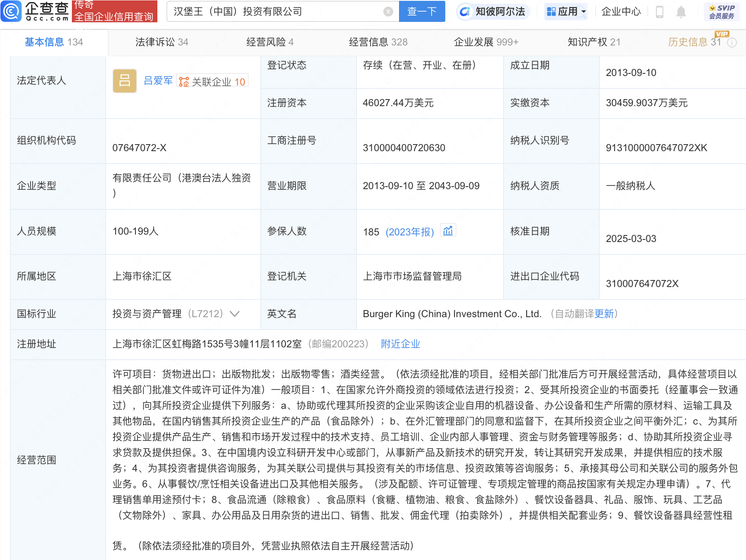Click the 传奇 全国企业信用查询 banner

tap(114, 11)
